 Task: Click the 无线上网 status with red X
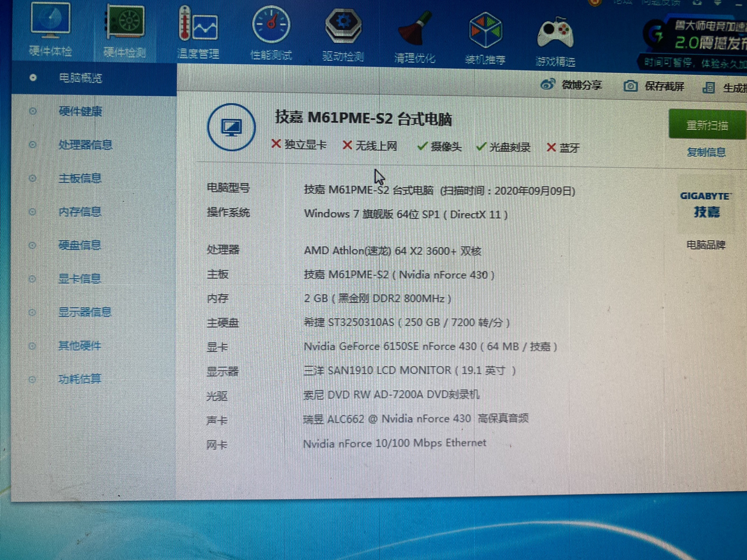click(370, 146)
